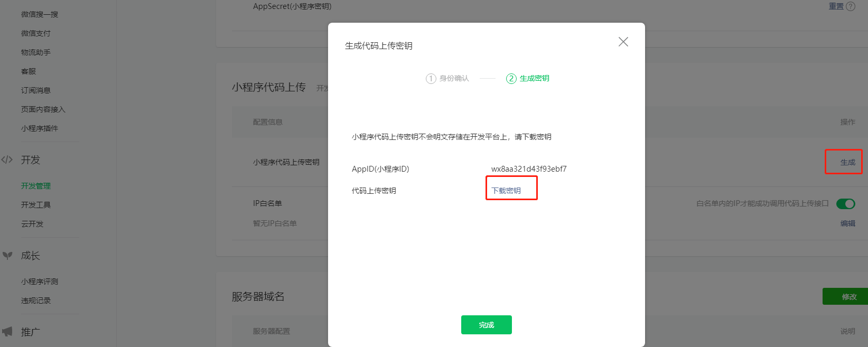This screenshot has height=347, width=868.
Task: Click the 代码上传密钥 label in dialog
Action: pos(374,191)
